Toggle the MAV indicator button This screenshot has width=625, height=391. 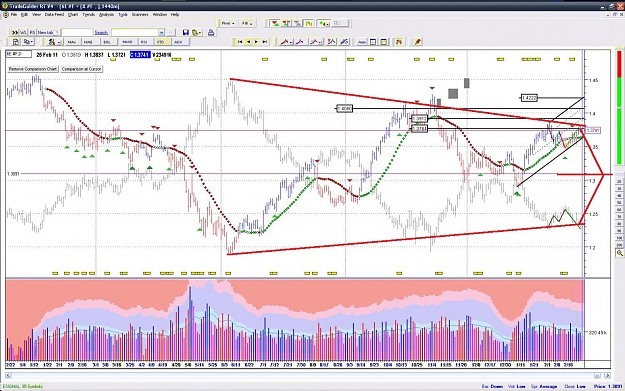click(x=72, y=42)
